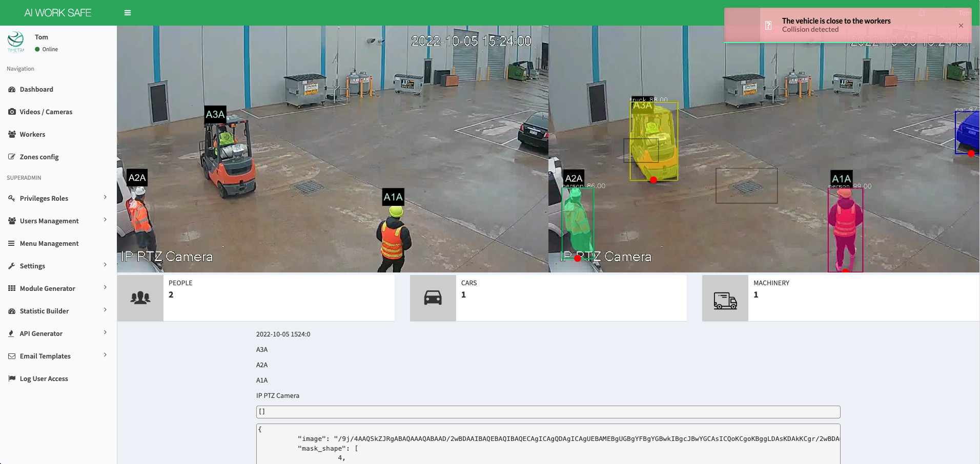Image resolution: width=980 pixels, height=464 pixels.
Task: Click the notification bell icon
Action: click(922, 13)
